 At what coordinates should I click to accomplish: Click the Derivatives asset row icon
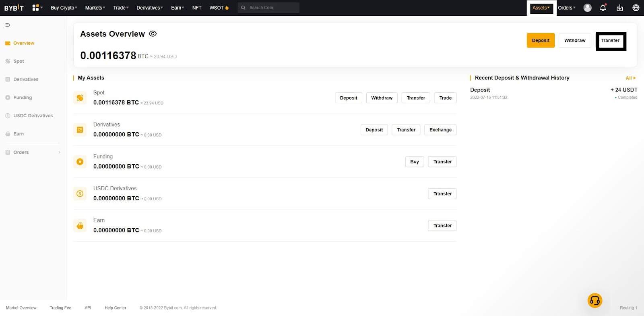pyautogui.click(x=80, y=130)
